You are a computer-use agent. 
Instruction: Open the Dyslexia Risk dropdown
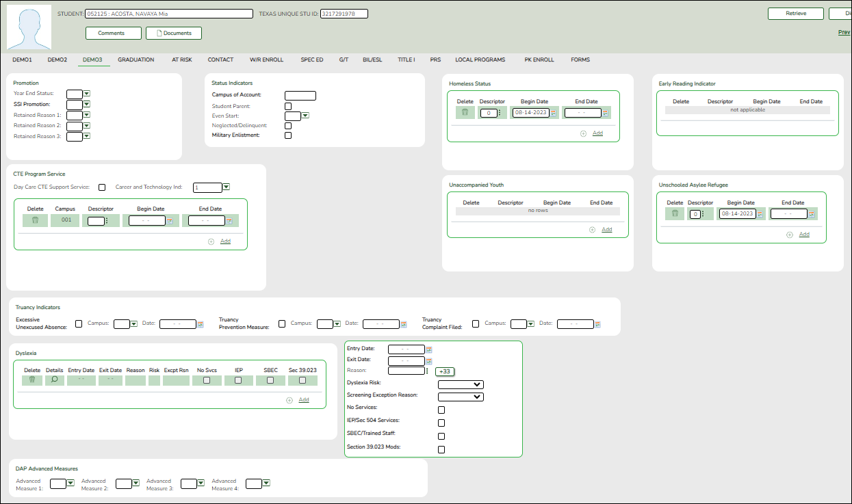click(x=461, y=384)
